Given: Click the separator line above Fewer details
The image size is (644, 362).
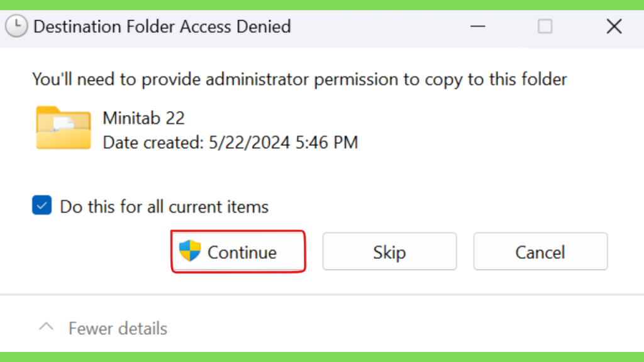Looking at the screenshot, I should [322, 295].
